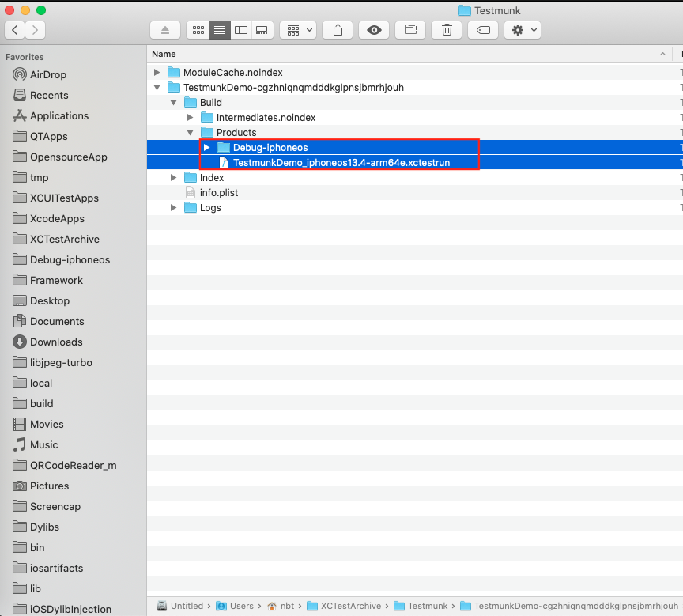Open XcodeApps sidebar folder
The height and width of the screenshot is (616, 683).
point(49,219)
